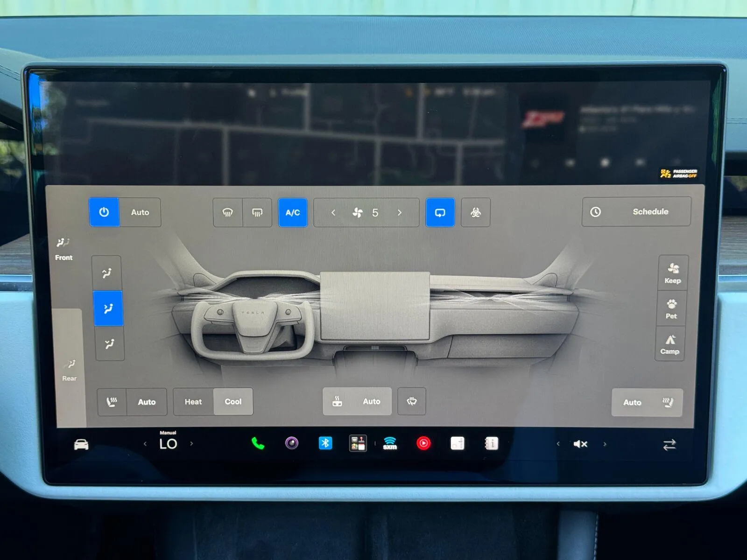The image size is (747, 560).
Task: Click driver seat heater icon
Action: tap(112, 402)
